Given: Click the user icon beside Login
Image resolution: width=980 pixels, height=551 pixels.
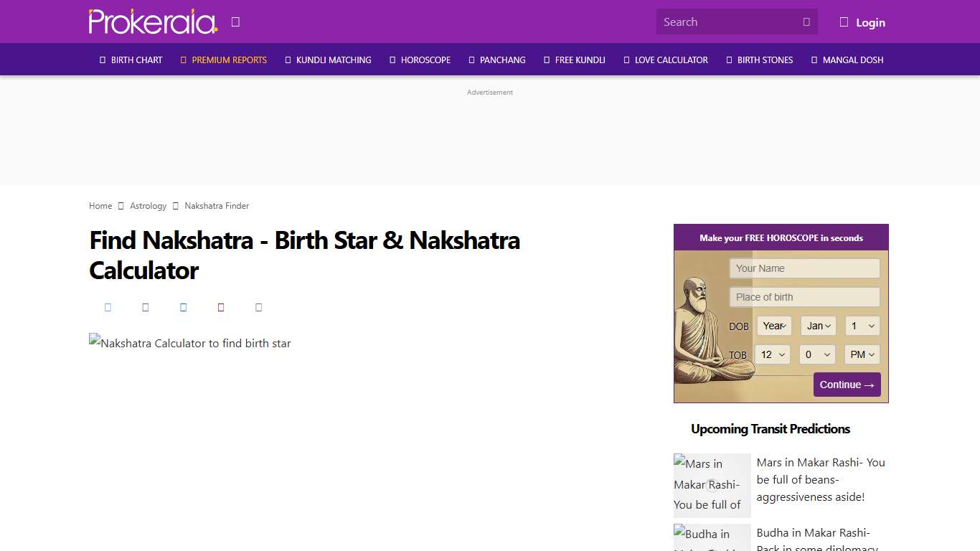Looking at the screenshot, I should 844,22.
